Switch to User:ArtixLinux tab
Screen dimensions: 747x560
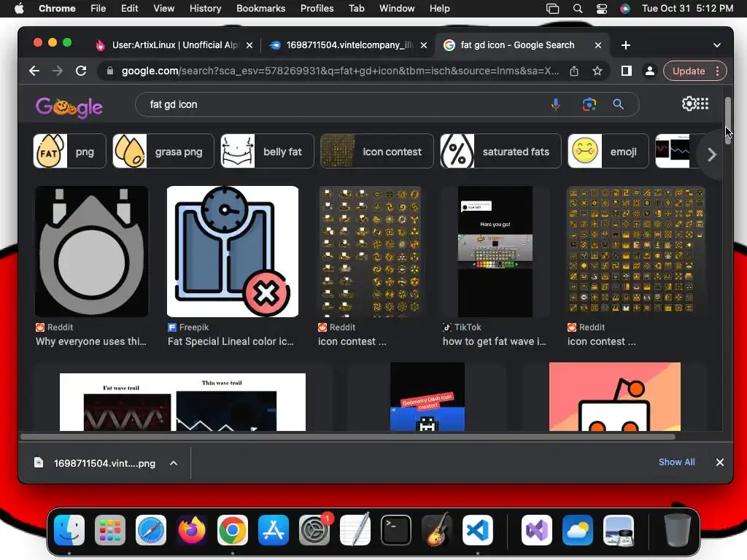click(174, 45)
